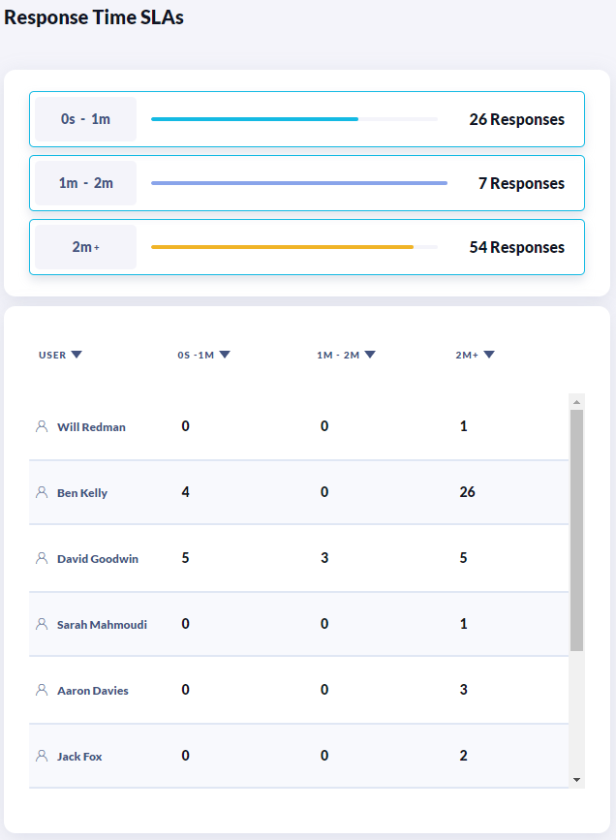
Task: Select the 0s - 1m response range card
Action: pyautogui.click(x=306, y=119)
